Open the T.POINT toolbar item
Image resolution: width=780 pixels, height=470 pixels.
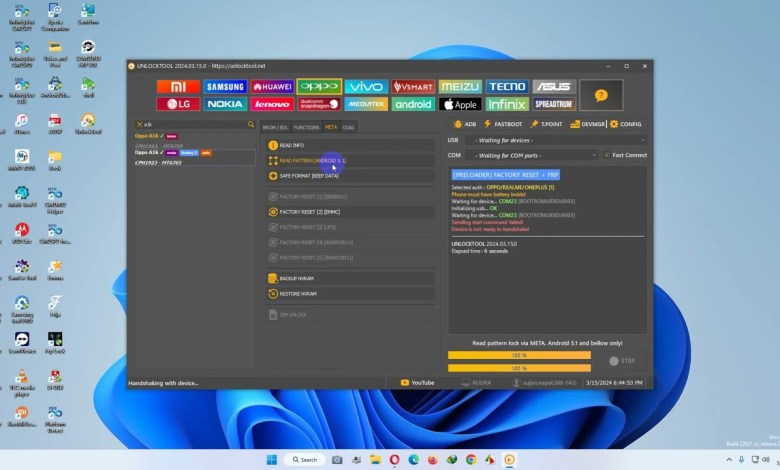click(x=546, y=124)
